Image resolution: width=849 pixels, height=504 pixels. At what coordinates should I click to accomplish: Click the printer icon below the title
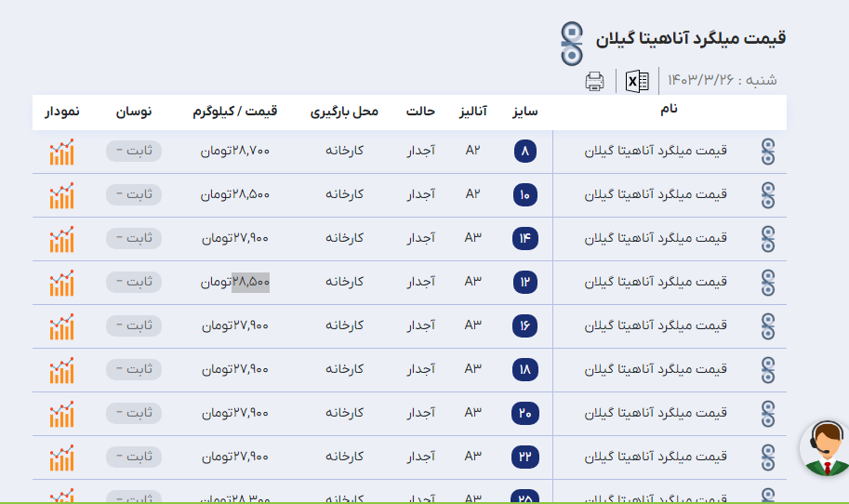point(595,81)
